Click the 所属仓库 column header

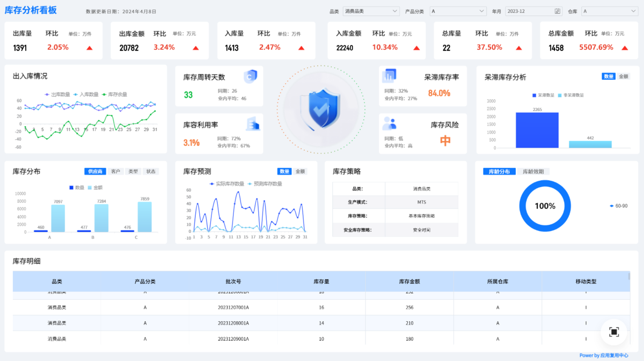coord(497,281)
